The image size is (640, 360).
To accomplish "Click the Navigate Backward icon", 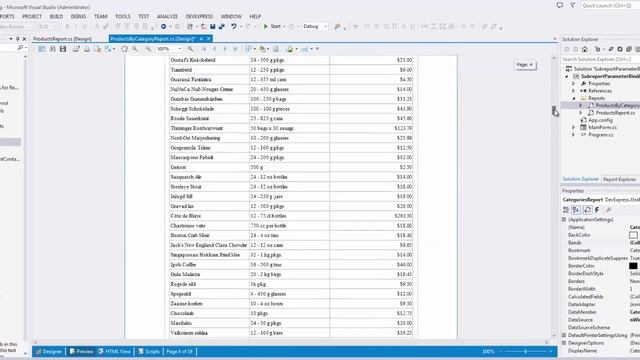I will 163,27.
